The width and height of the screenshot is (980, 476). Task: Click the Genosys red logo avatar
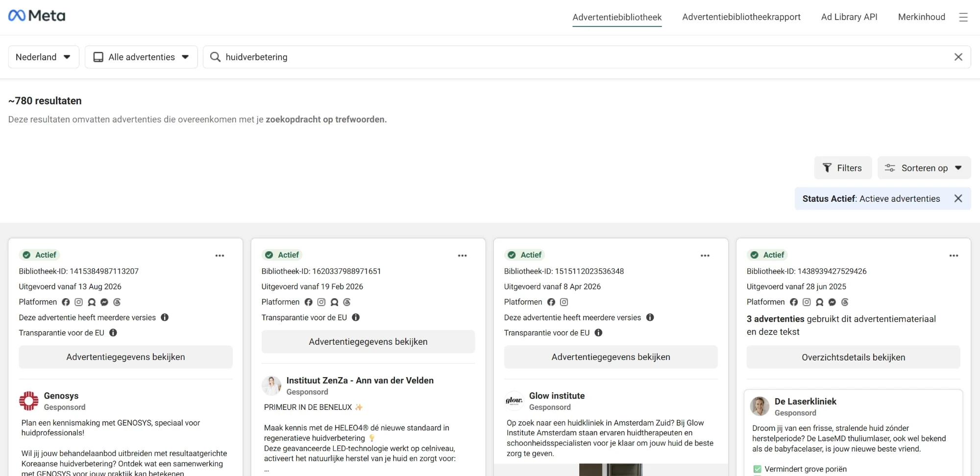[29, 401]
